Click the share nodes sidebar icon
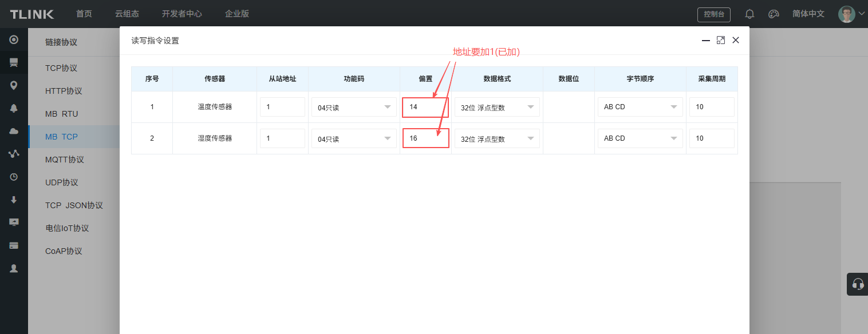This screenshot has height=334, width=868. point(14,154)
